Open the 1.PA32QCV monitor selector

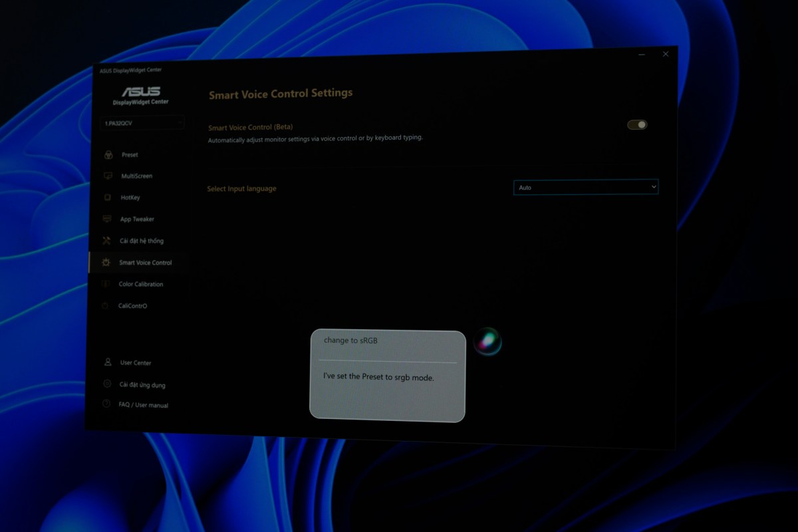click(142, 123)
